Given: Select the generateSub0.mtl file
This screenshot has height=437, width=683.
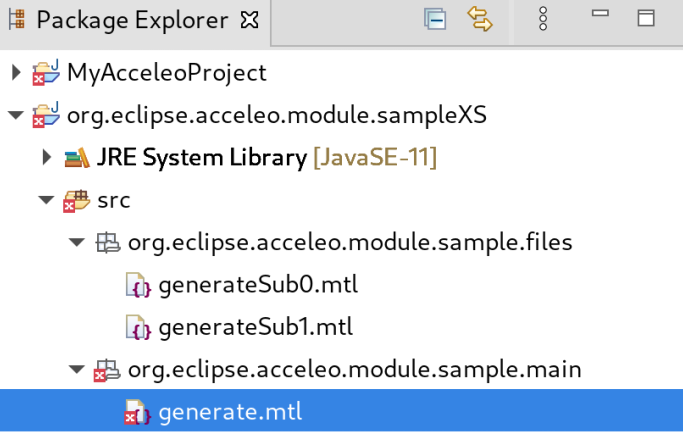Looking at the screenshot, I should 258,285.
